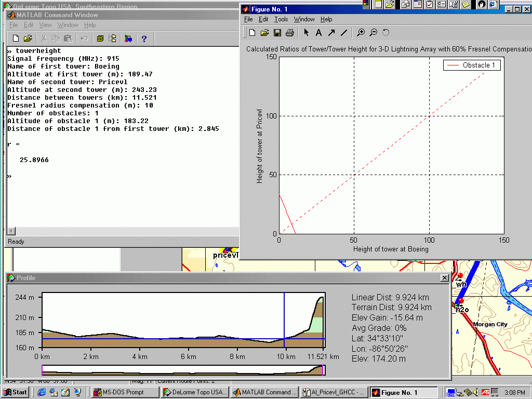Click the 'Avg Grade: 0%' readout in Profile
This screenshot has width=532, height=399.
click(379, 328)
